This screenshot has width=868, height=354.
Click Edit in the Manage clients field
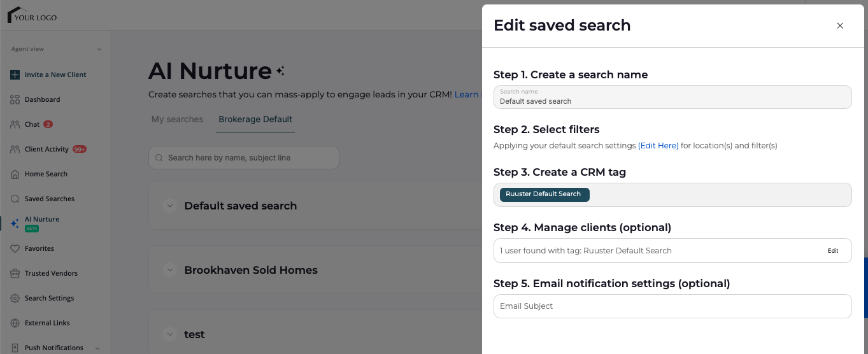[833, 251]
